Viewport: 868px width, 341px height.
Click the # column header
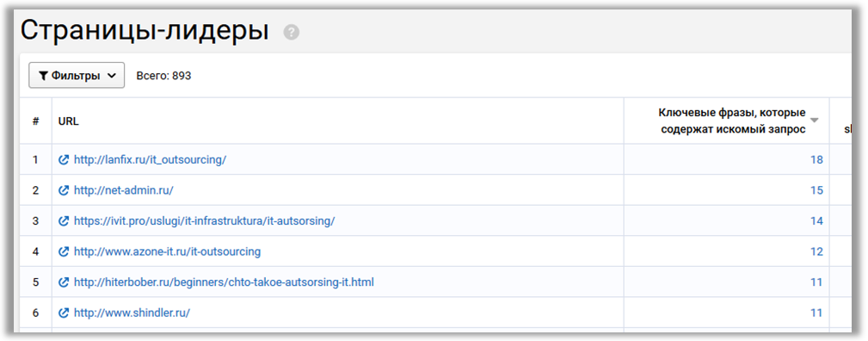(x=35, y=121)
